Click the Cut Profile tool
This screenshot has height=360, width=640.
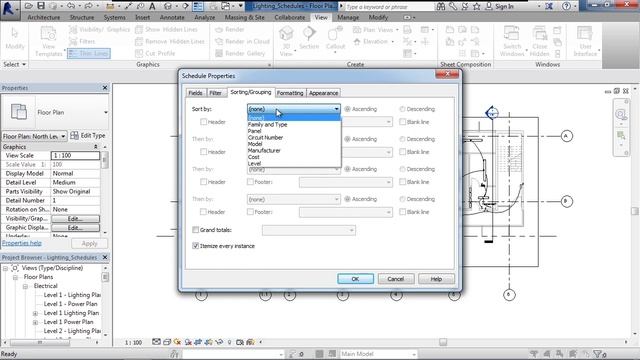pyautogui.click(x=155, y=53)
